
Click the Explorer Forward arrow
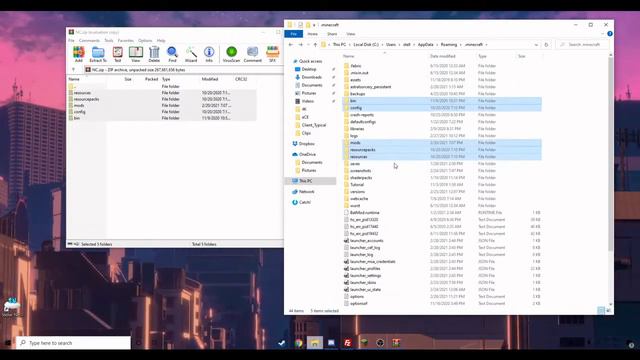coord(301,44)
